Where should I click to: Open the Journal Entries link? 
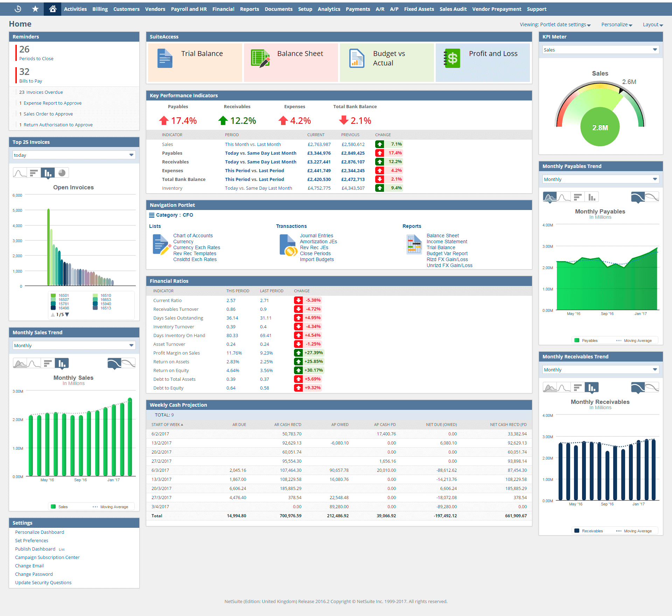(x=316, y=236)
